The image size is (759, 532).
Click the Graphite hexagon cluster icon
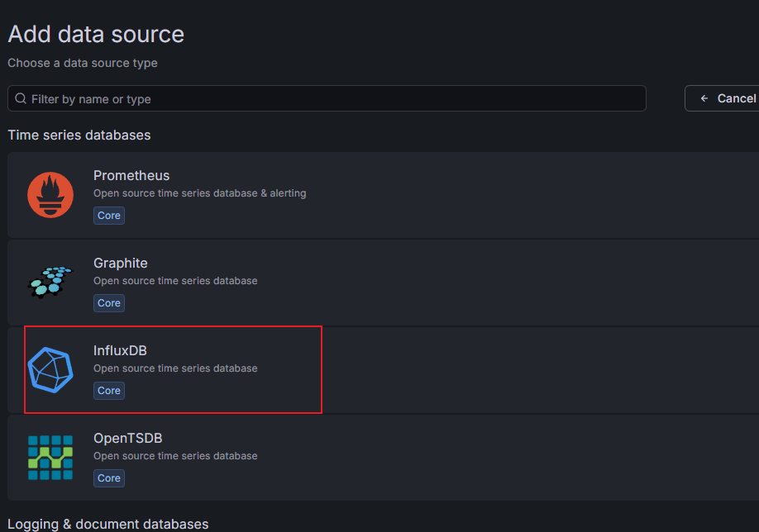(50, 282)
